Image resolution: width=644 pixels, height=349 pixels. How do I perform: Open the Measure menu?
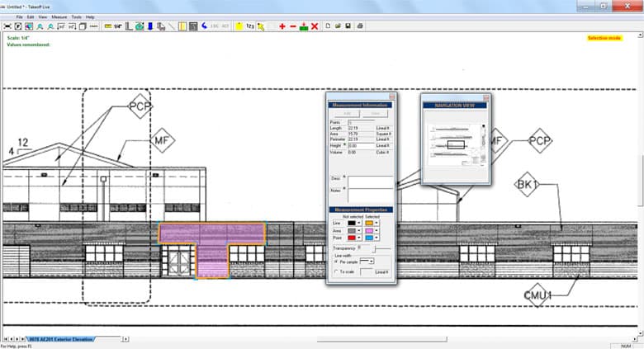59,17
